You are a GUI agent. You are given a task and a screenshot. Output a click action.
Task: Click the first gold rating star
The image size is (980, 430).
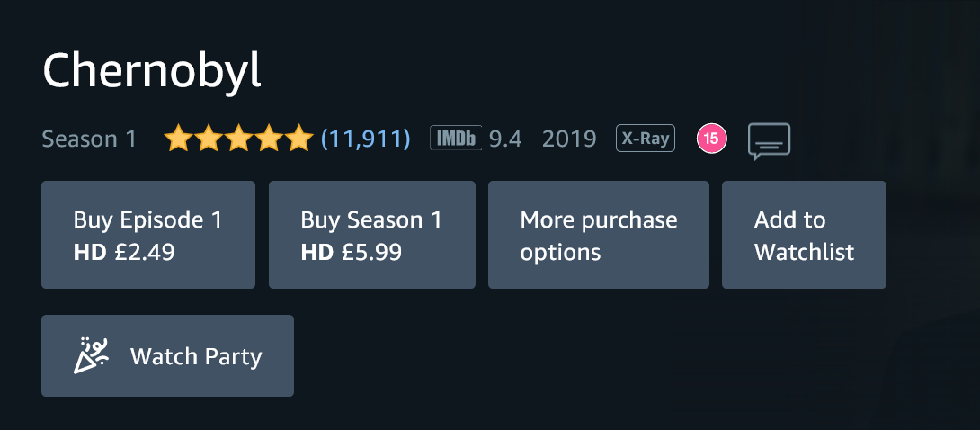(x=179, y=139)
